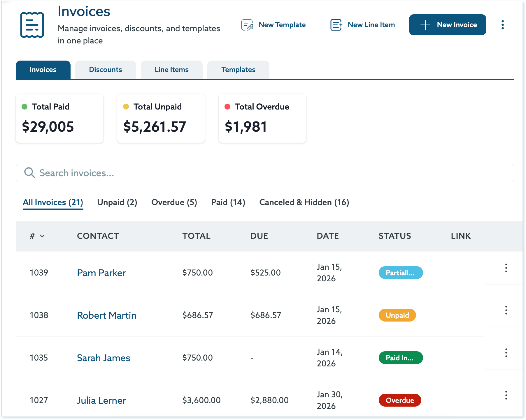Open row actions for invoice 1039
526x420 pixels.
click(506, 268)
